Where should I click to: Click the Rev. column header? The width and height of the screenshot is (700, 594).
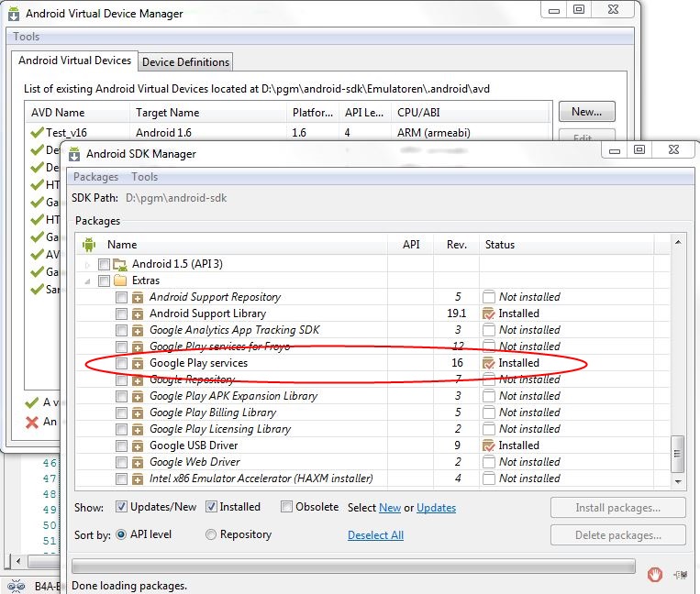click(x=456, y=245)
